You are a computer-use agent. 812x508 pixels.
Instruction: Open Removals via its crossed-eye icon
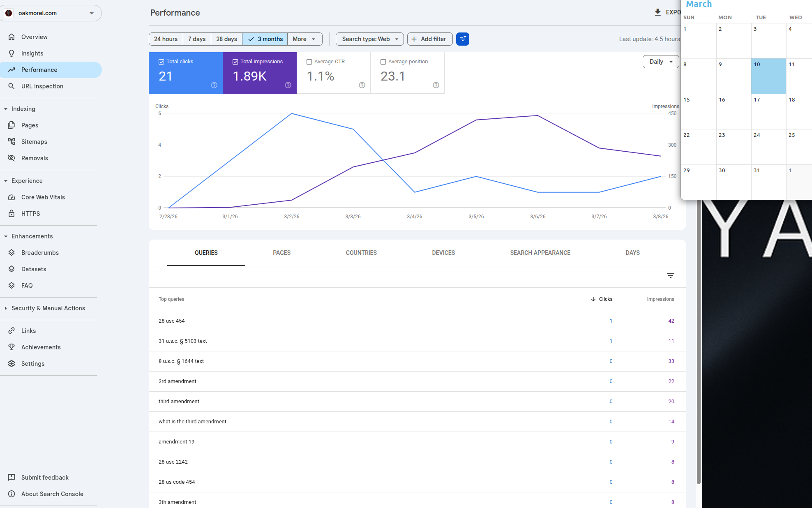pos(12,158)
